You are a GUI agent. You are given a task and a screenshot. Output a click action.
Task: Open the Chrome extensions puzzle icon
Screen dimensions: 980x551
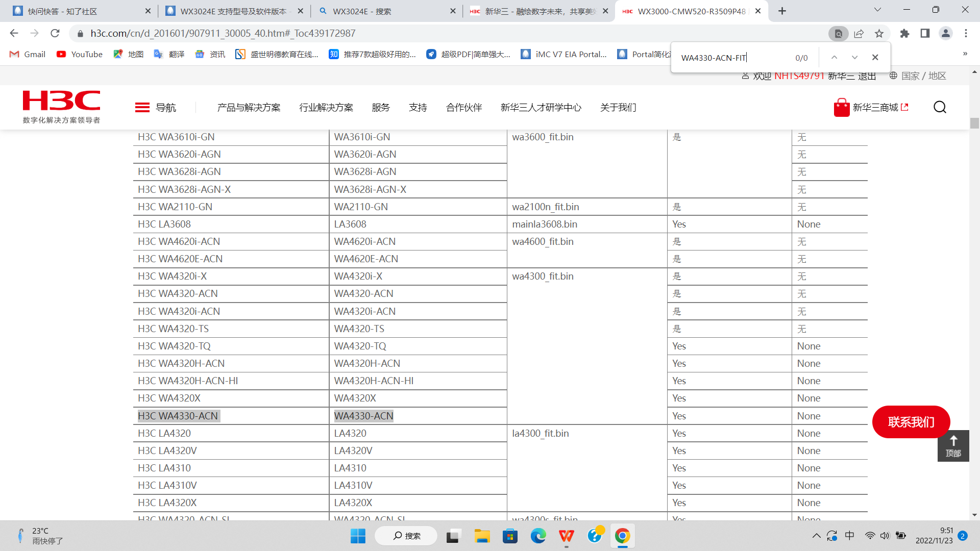tap(904, 34)
